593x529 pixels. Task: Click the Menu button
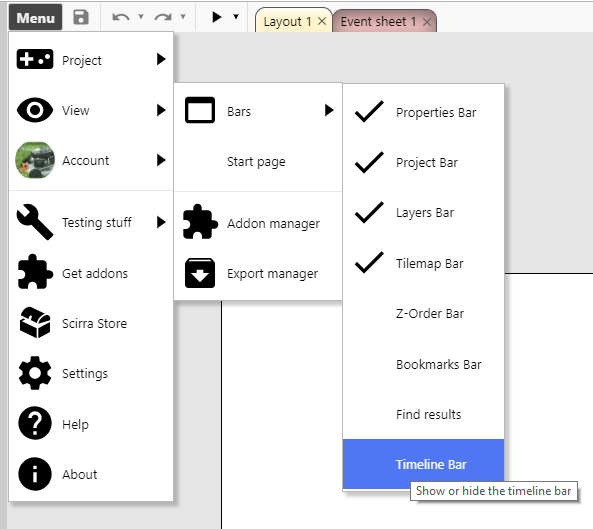click(36, 17)
